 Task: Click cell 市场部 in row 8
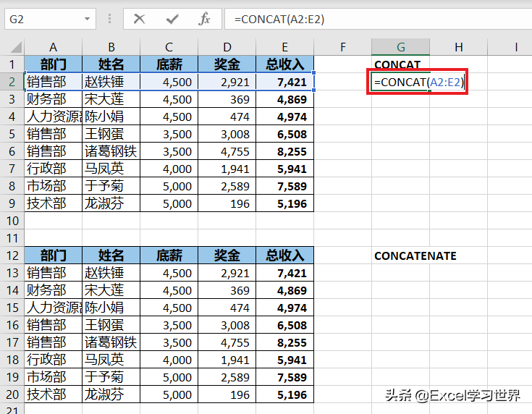tap(54, 186)
